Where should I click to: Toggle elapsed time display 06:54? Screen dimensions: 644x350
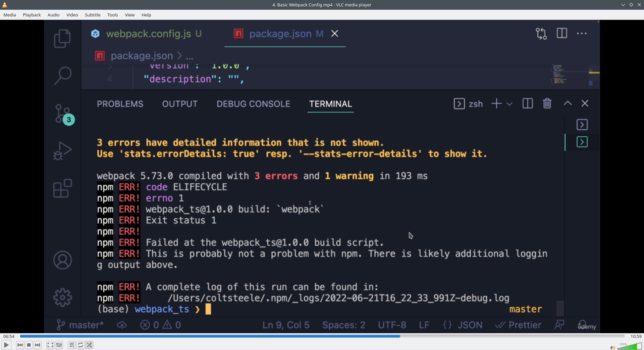tap(9, 336)
